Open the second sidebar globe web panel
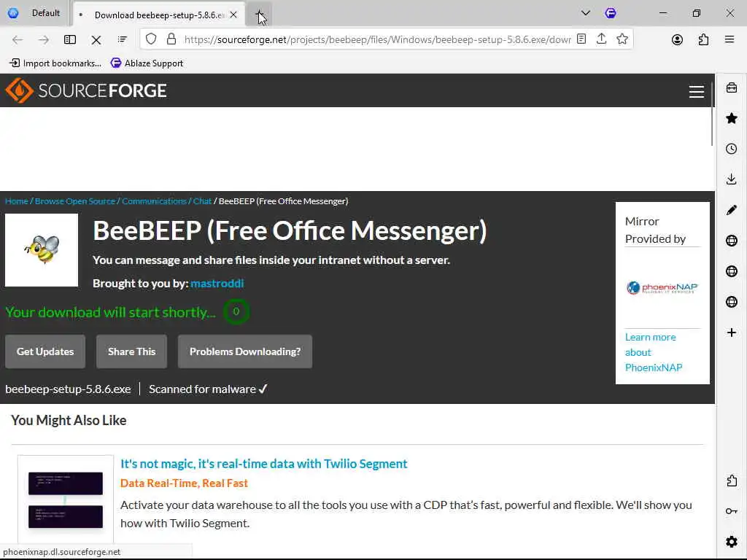This screenshot has height=560, width=747. 731,271
